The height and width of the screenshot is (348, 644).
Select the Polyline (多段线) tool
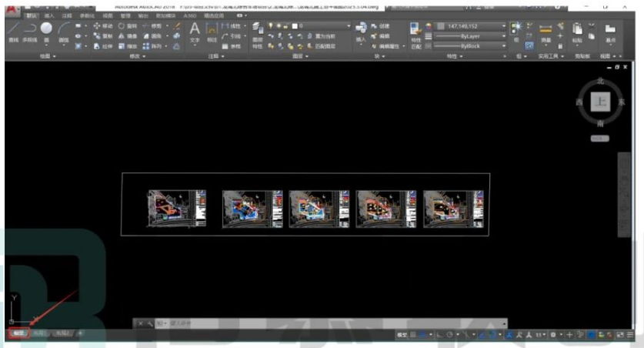[30, 32]
